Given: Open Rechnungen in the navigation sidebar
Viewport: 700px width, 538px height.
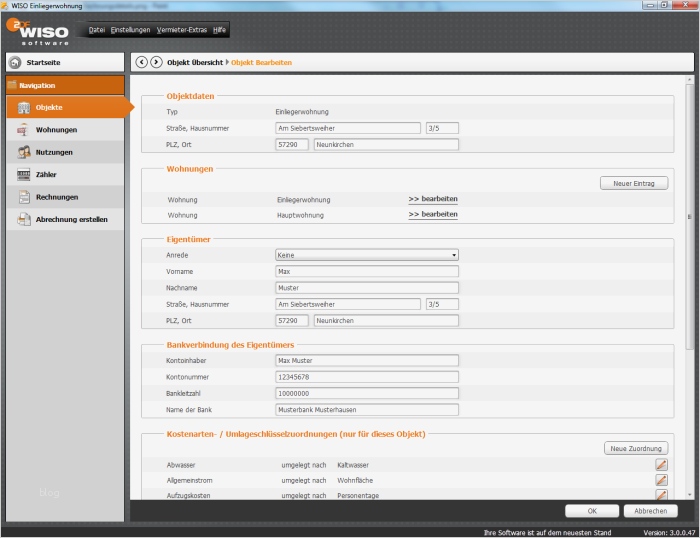Looking at the screenshot, I should pyautogui.click(x=57, y=197).
